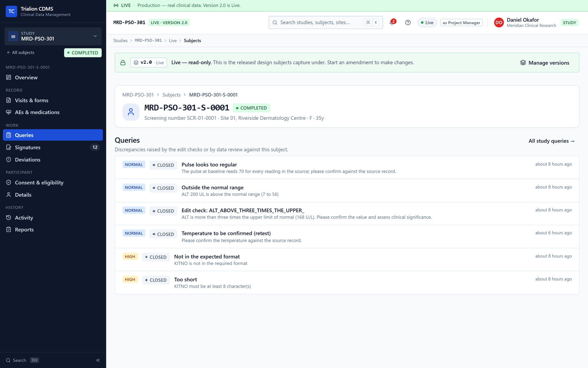Open Visits & forms in sidebar
This screenshot has height=368, width=588.
pyautogui.click(x=53, y=100)
